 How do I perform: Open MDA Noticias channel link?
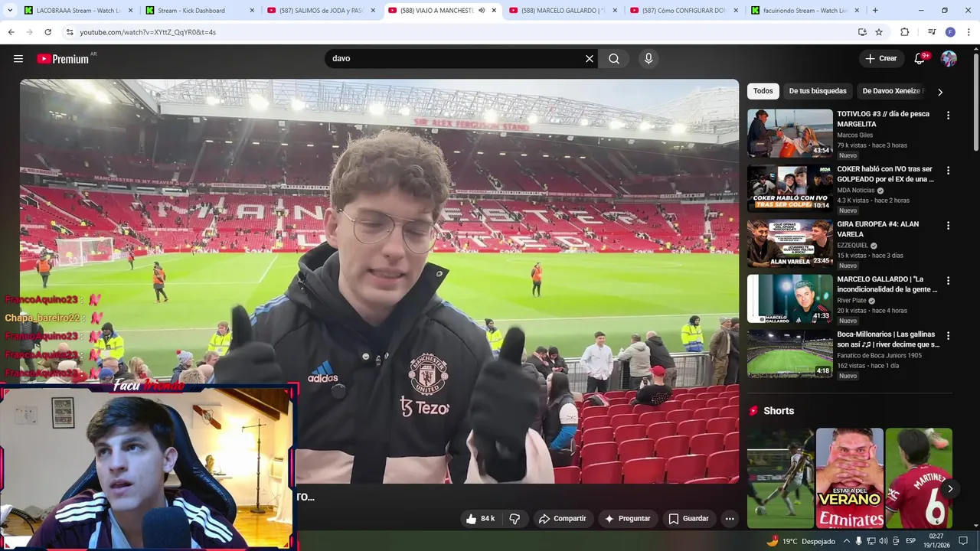point(856,191)
